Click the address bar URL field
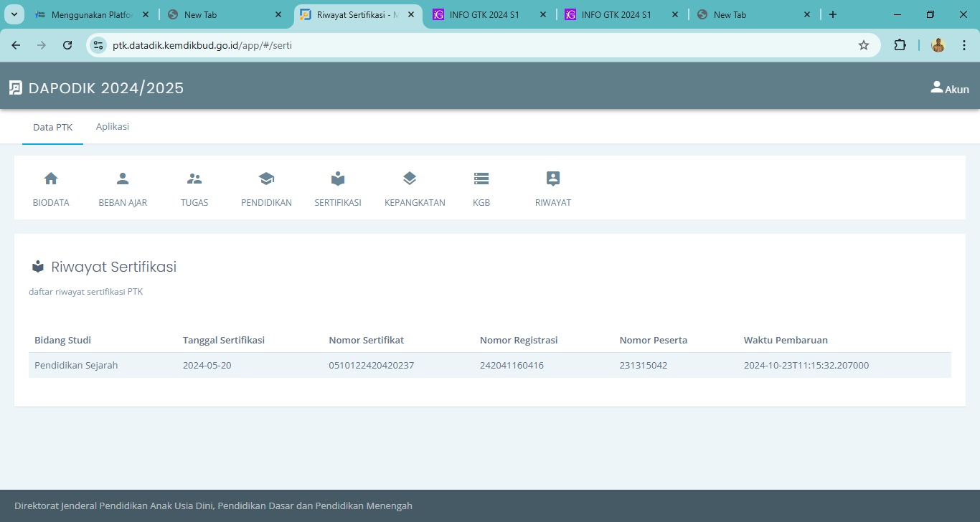980x522 pixels. [473, 45]
